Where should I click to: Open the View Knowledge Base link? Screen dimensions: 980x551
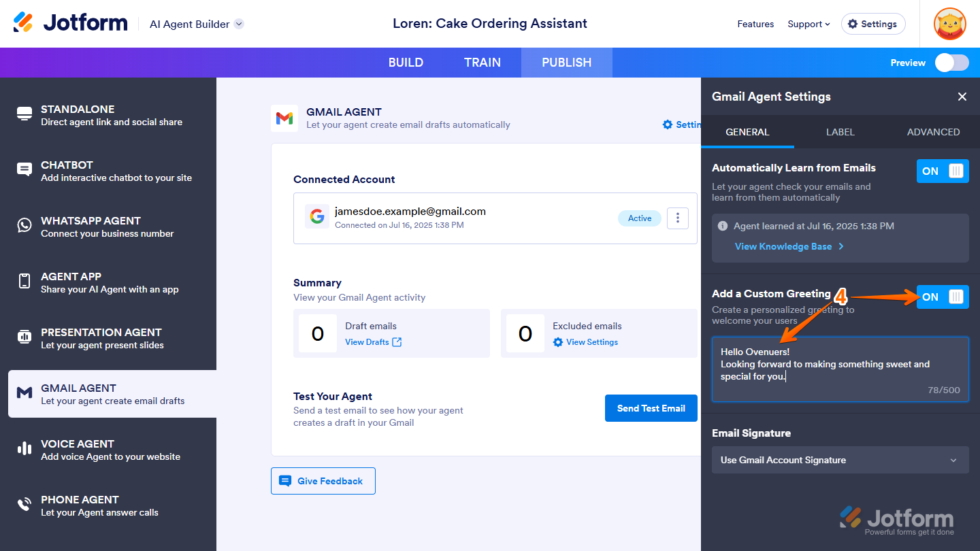click(789, 246)
